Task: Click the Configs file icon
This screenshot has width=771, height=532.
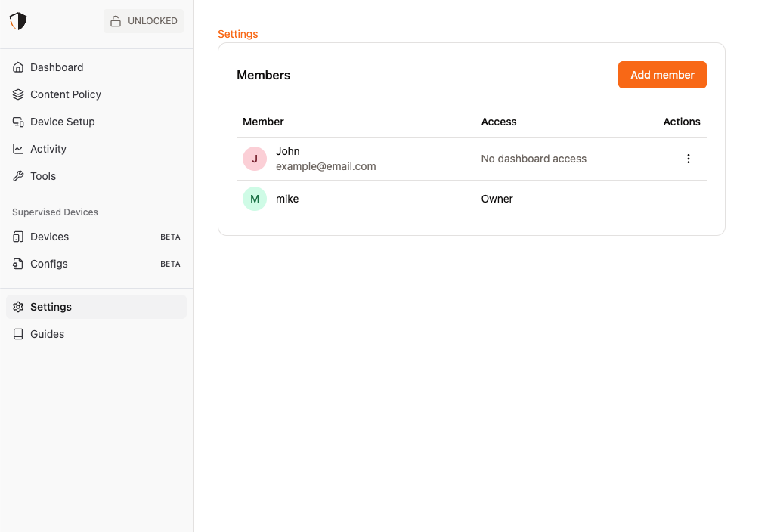Action: tap(18, 264)
